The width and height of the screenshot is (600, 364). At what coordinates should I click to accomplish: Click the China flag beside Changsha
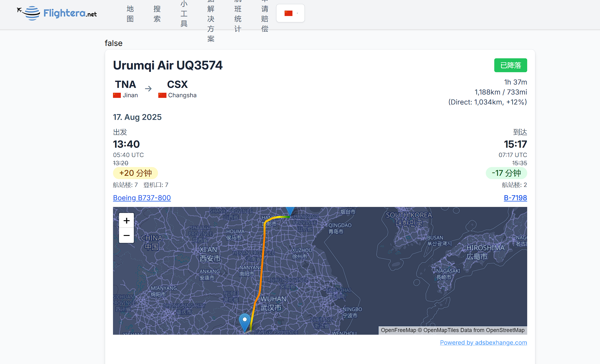pos(162,95)
